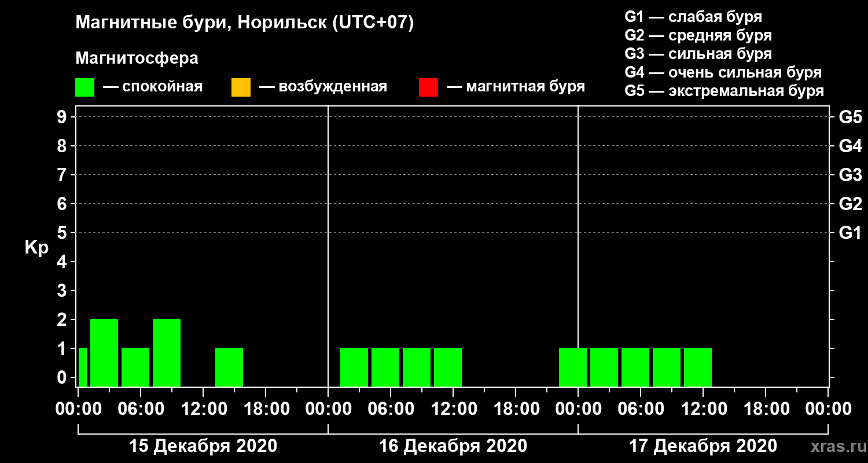868x463 pixels.
Task: Click the first green bar on 16 Декабря
Action: [x=354, y=367]
